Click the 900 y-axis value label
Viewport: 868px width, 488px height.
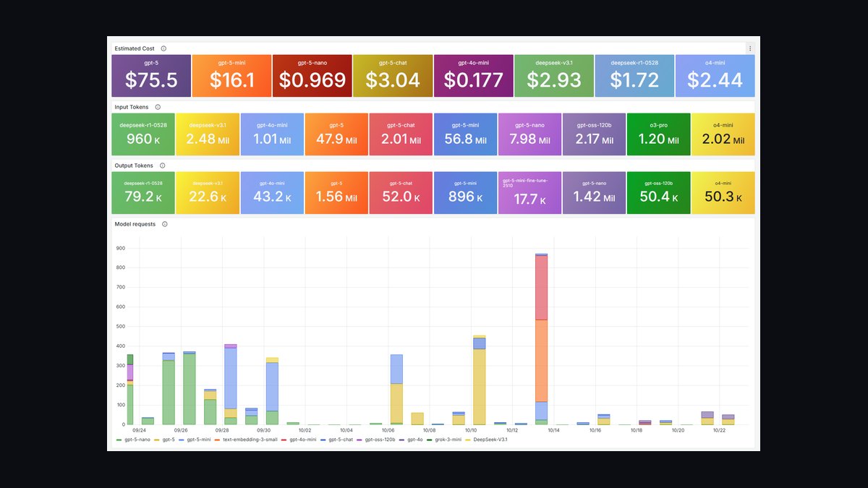(121, 248)
